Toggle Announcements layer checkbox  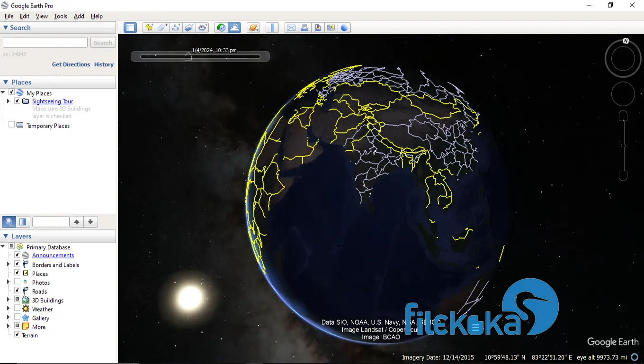(x=18, y=255)
